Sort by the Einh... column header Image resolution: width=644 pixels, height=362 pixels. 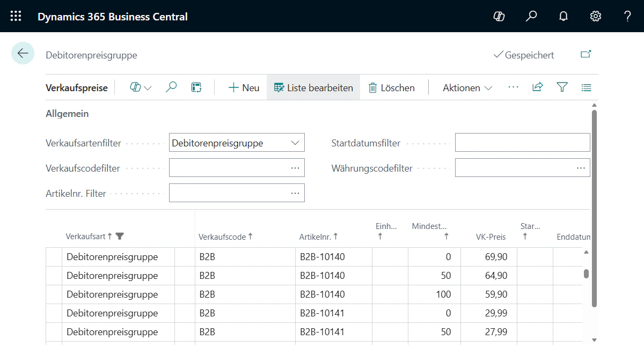coord(386,231)
